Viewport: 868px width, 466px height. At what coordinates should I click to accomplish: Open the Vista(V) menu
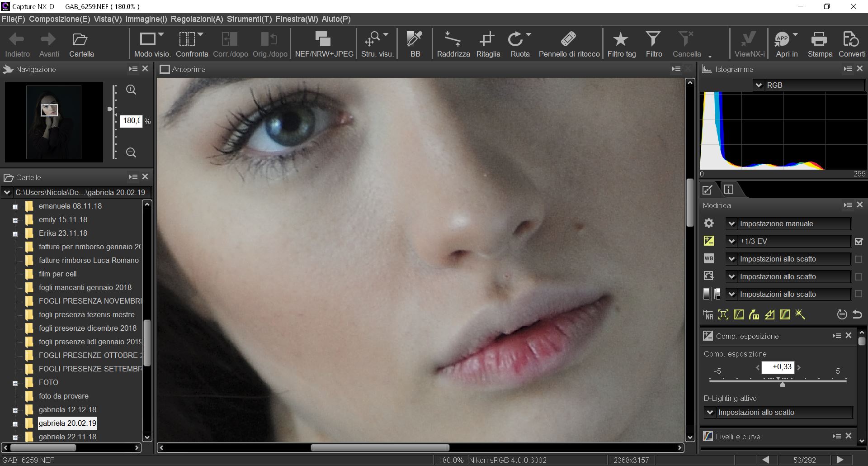pos(108,19)
